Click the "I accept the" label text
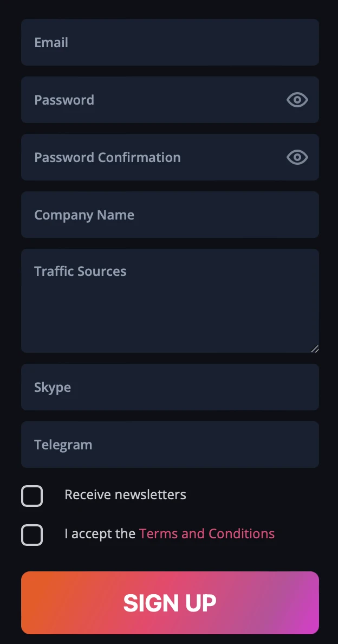 [100, 533]
